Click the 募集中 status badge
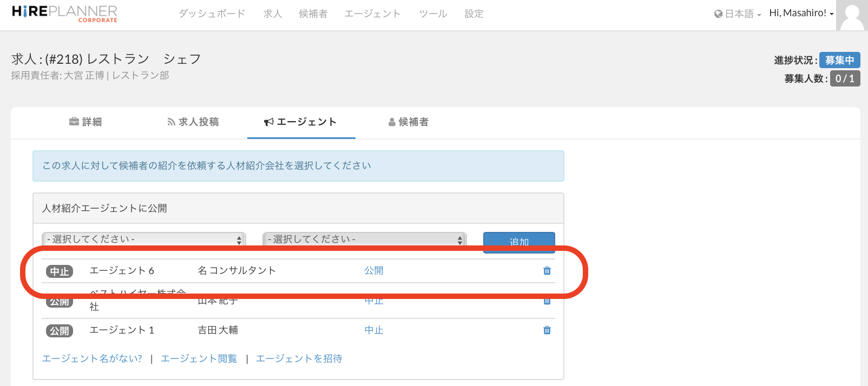The height and width of the screenshot is (386, 868). 839,60
